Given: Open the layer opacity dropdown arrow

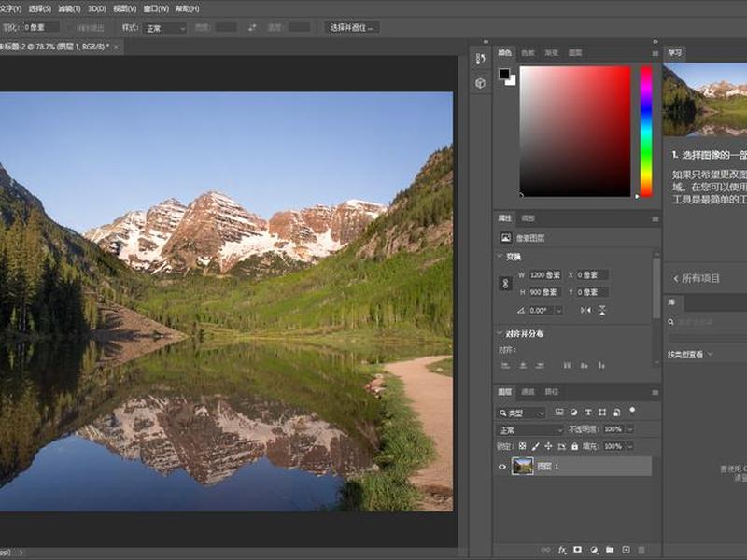Looking at the screenshot, I should click(x=630, y=429).
